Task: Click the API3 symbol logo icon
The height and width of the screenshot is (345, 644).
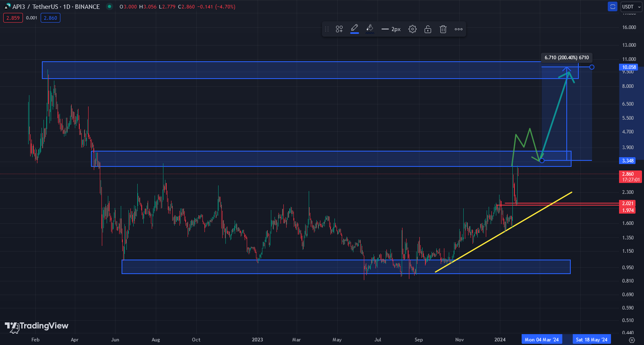Action: click(x=8, y=6)
